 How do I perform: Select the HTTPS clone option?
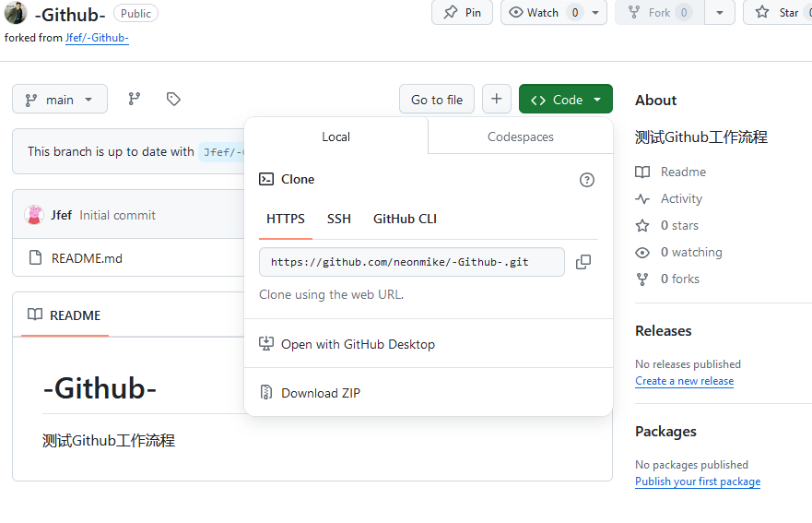[x=286, y=220]
